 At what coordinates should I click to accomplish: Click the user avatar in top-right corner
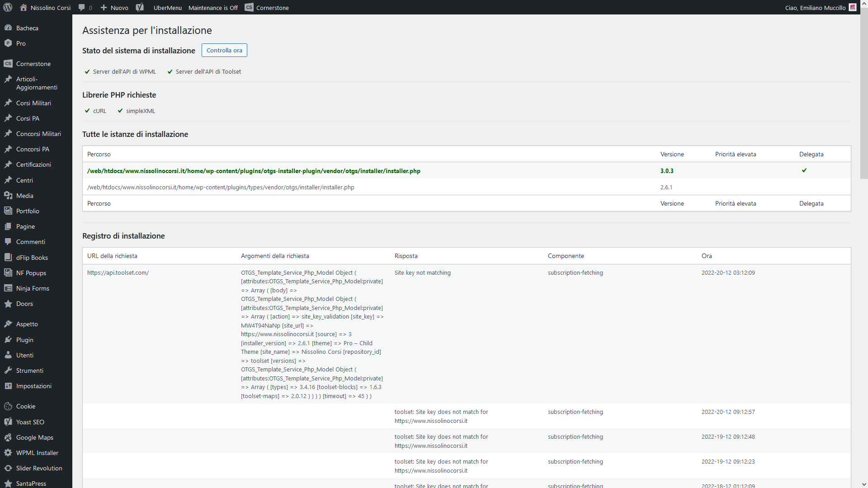pos(853,7)
